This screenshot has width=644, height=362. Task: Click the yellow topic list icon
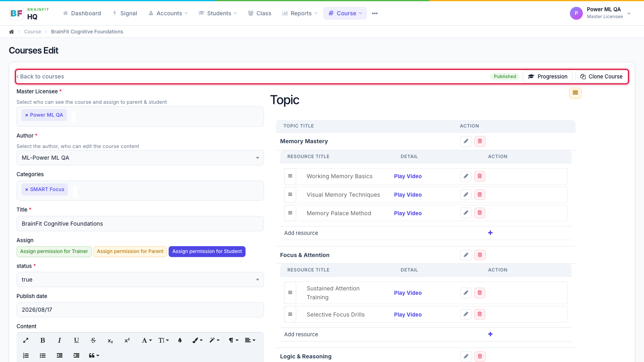point(575,93)
